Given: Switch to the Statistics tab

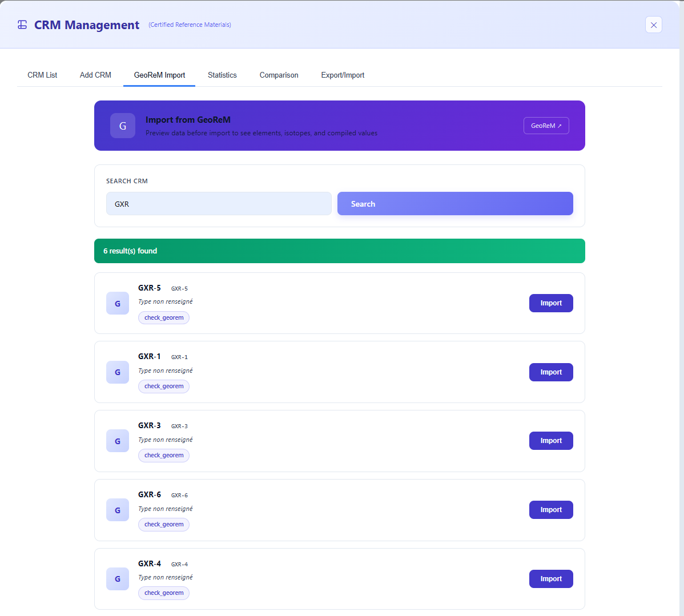Looking at the screenshot, I should click(x=222, y=75).
